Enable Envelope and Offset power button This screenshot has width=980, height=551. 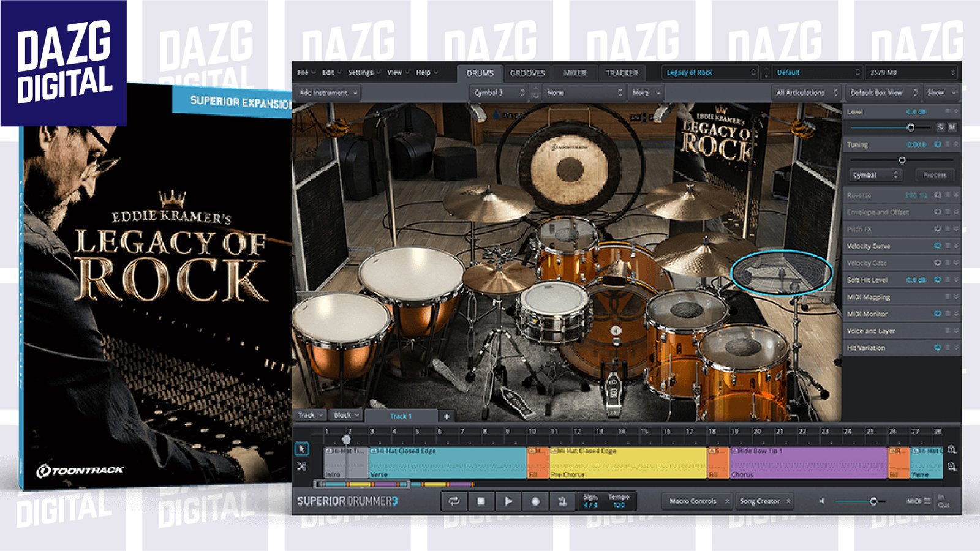point(937,212)
